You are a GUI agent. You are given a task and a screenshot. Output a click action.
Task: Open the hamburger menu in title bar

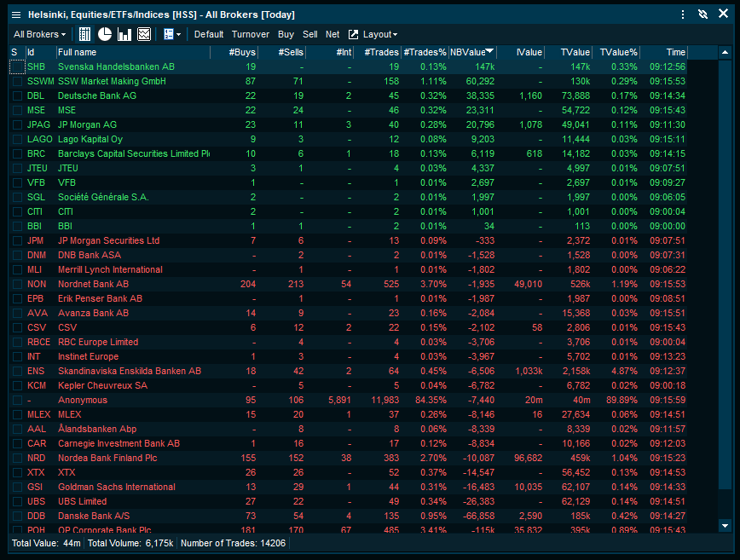(15, 14)
